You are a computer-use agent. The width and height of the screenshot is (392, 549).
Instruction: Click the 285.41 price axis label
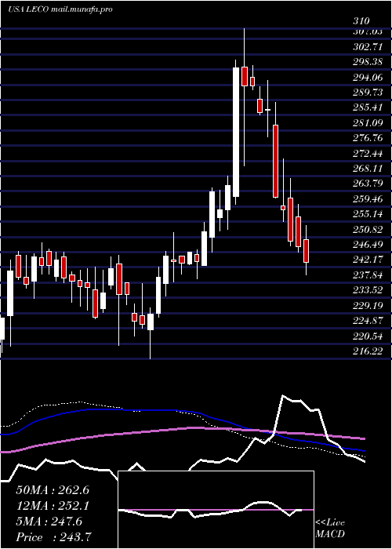(368, 107)
